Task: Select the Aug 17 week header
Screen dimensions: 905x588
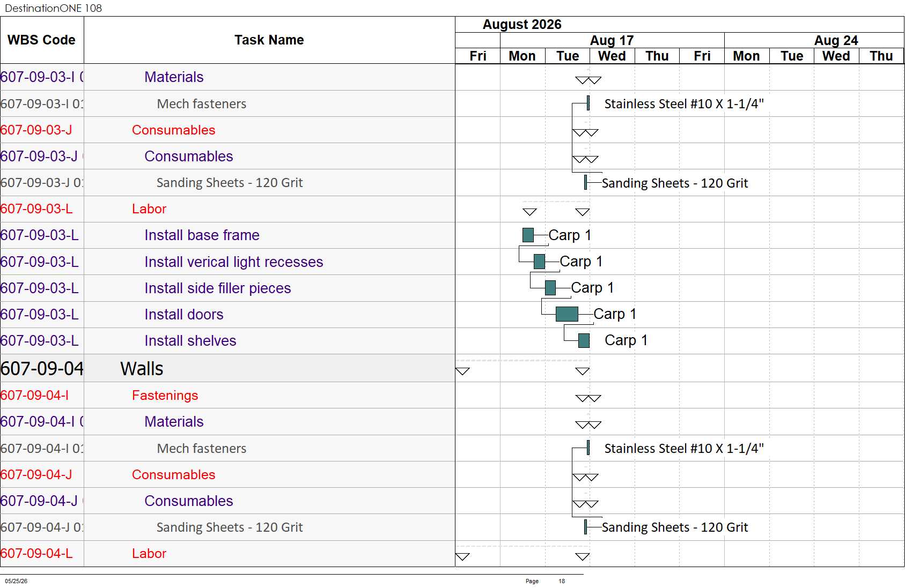Action: [612, 41]
